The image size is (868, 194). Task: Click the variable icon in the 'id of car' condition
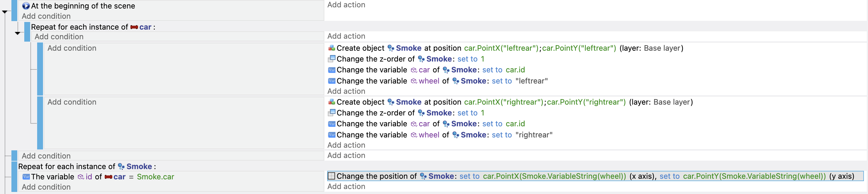tap(26, 177)
